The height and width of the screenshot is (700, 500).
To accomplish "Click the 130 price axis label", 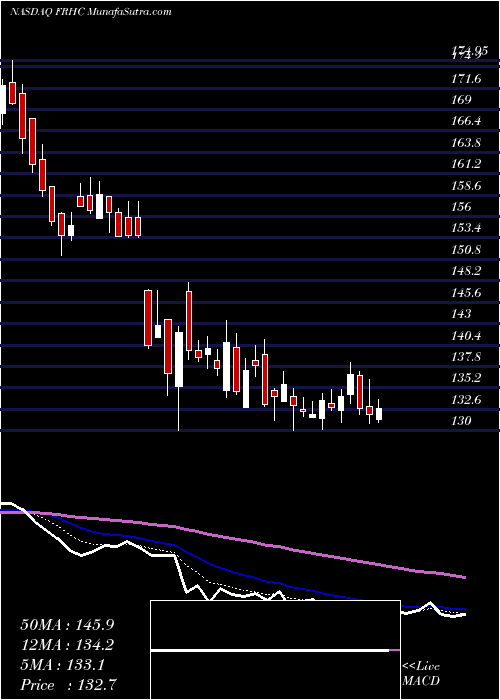I will (x=462, y=420).
